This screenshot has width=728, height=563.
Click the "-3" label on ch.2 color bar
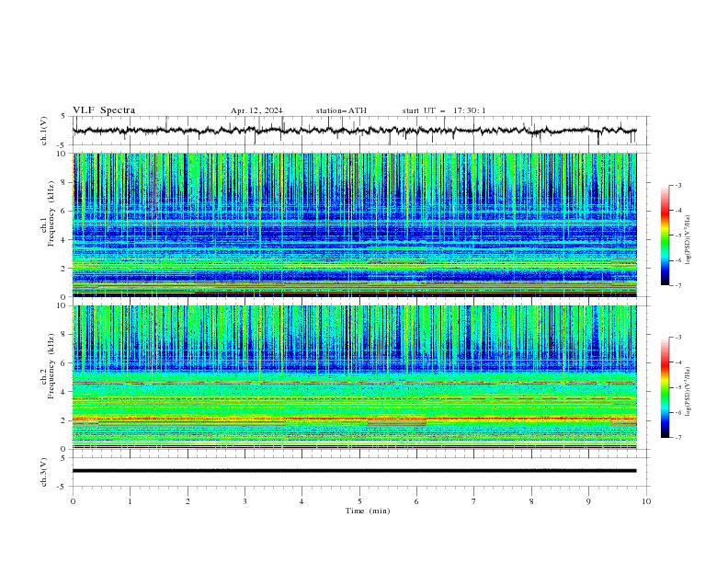678,338
